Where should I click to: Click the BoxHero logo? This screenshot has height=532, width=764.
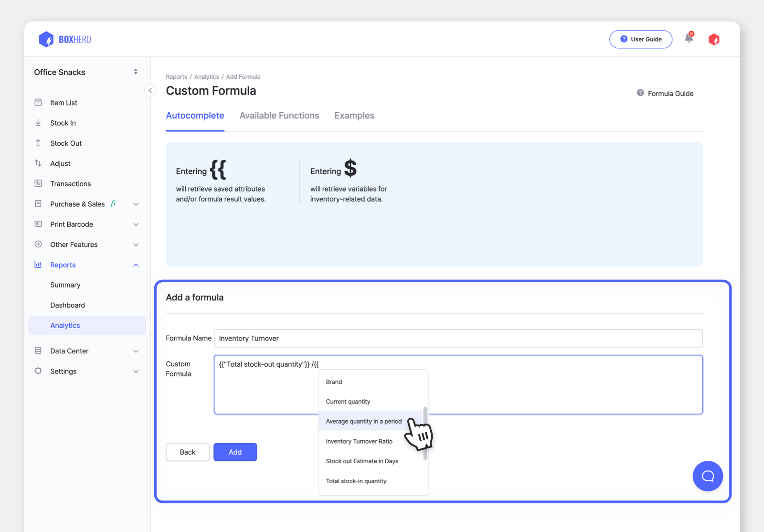(64, 39)
